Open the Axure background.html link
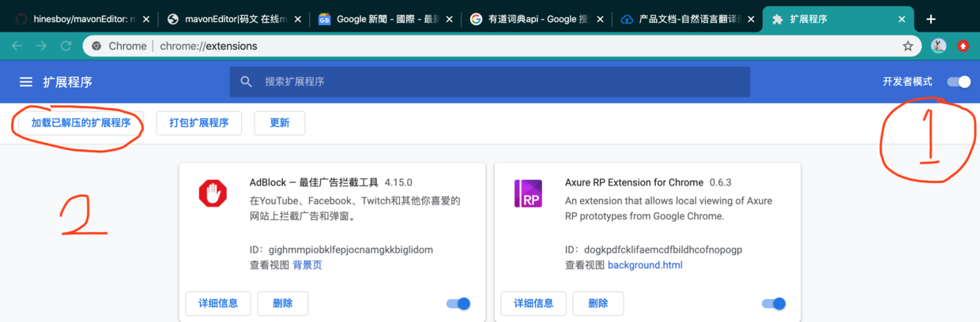Image resolution: width=980 pixels, height=322 pixels. click(x=645, y=265)
